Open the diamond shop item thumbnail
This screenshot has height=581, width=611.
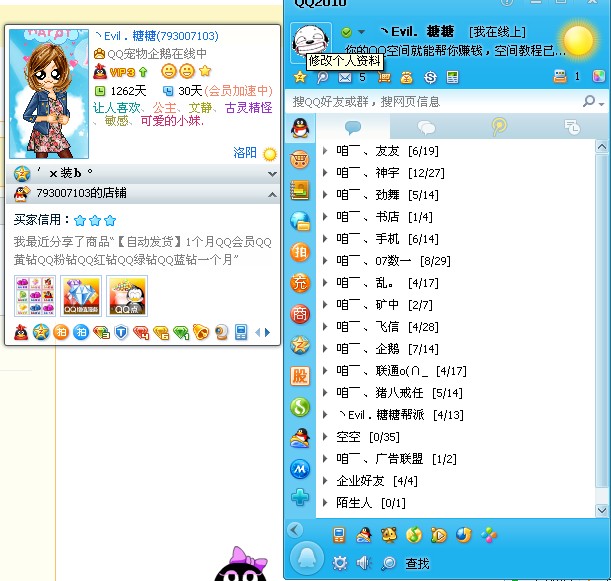[81, 296]
